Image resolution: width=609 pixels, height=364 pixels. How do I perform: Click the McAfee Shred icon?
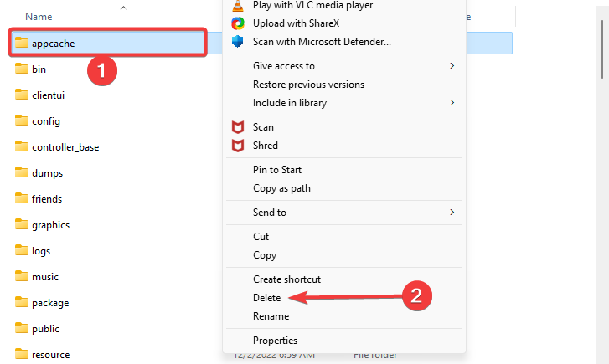point(238,146)
